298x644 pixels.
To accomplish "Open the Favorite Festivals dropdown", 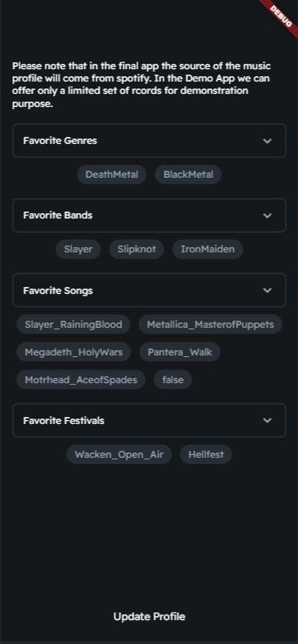I will click(149, 420).
